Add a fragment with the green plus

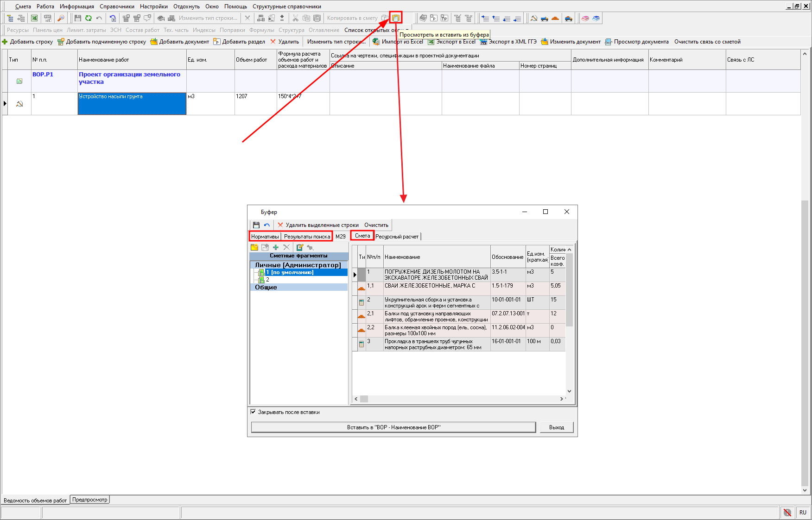point(276,247)
